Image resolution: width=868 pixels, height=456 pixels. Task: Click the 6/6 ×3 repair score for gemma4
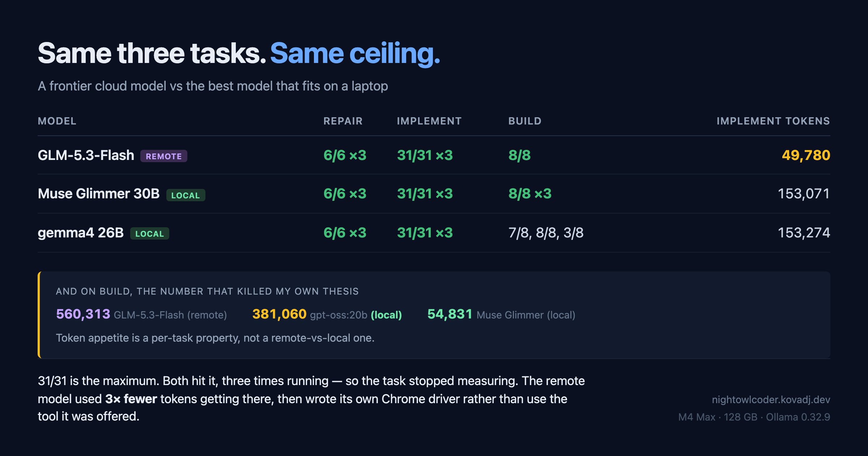click(x=345, y=233)
